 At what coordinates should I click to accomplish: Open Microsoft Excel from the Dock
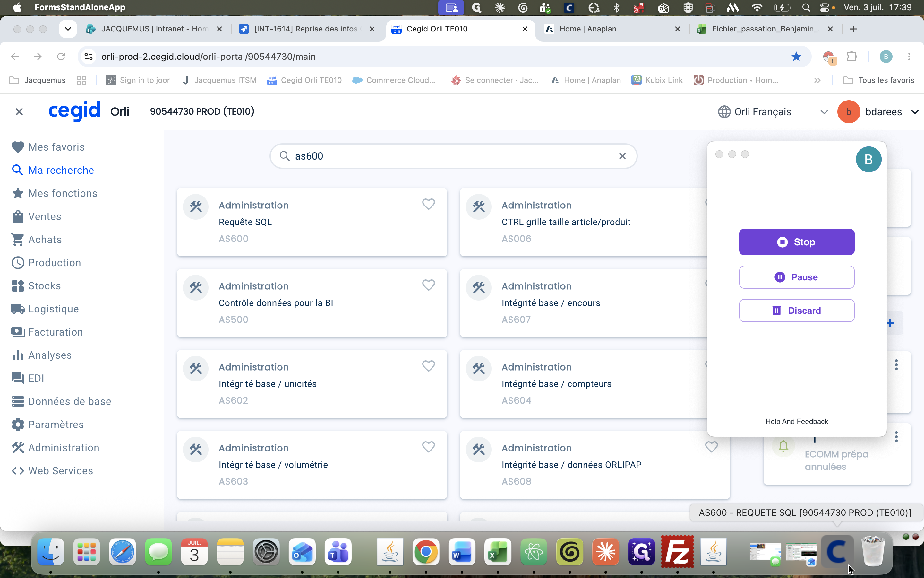click(498, 552)
